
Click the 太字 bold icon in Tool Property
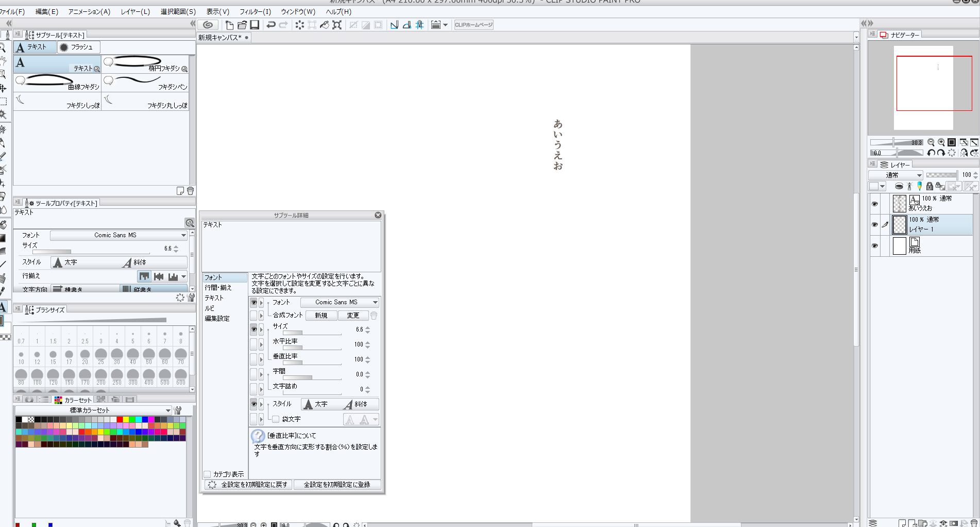[65, 262]
